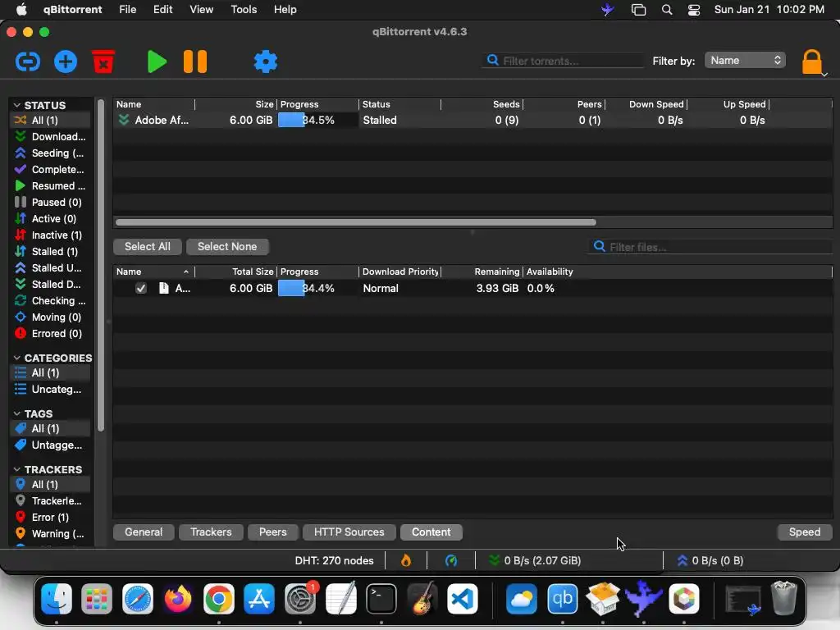Click the orange Pause icon
Screen dimensions: 840x630
click(x=195, y=62)
